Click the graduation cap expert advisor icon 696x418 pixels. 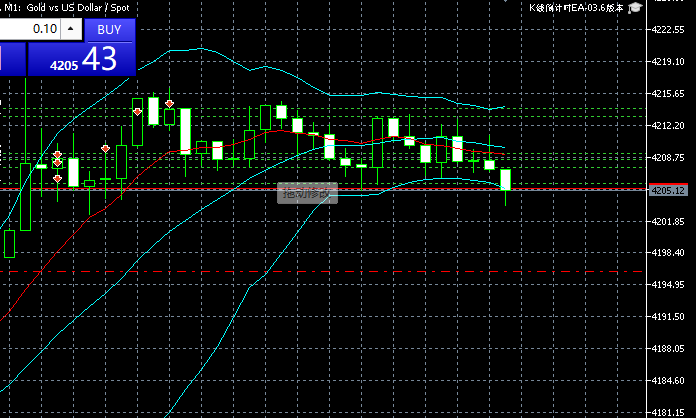(x=635, y=8)
